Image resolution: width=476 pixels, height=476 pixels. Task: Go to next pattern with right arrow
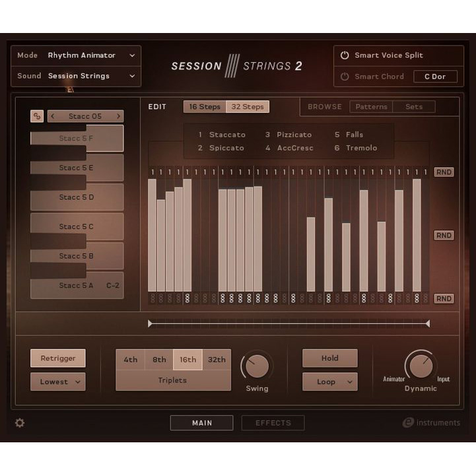[118, 116]
